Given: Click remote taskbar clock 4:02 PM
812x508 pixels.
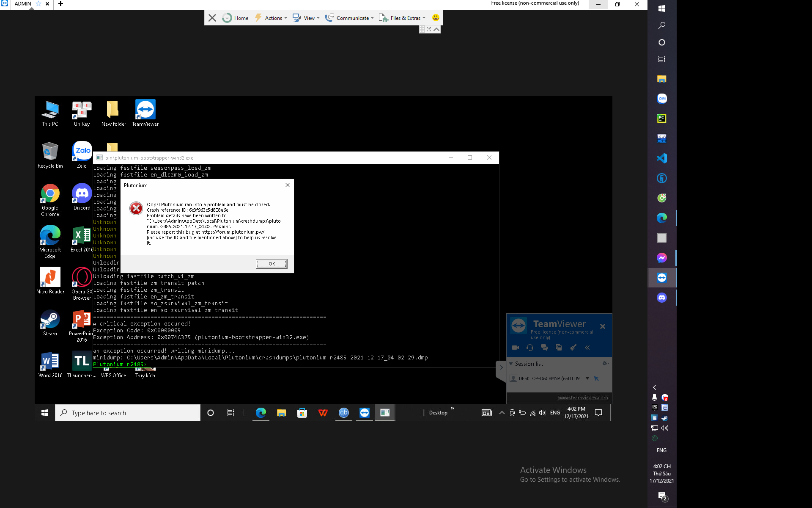Looking at the screenshot, I should (576, 413).
